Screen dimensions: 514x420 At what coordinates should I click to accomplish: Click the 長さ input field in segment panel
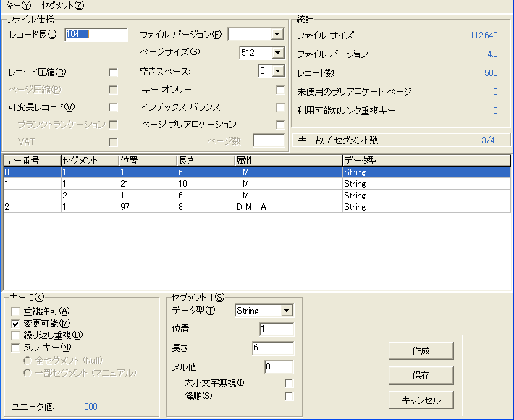click(272, 348)
